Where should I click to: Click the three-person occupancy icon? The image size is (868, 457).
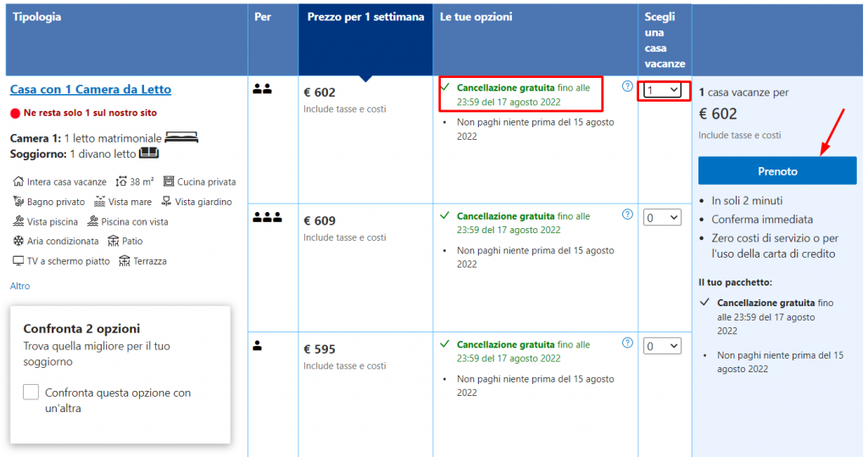coord(267,217)
